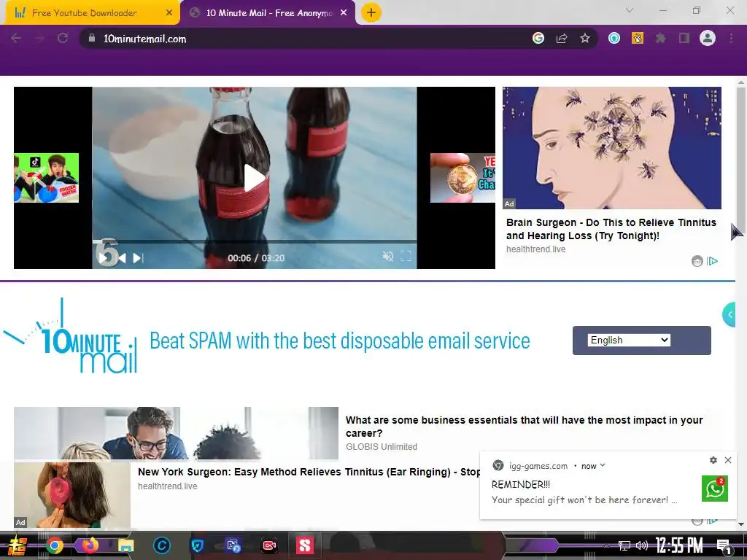The image size is (747, 560).
Task: Click the WhatsApp icon in notification
Action: [715, 489]
